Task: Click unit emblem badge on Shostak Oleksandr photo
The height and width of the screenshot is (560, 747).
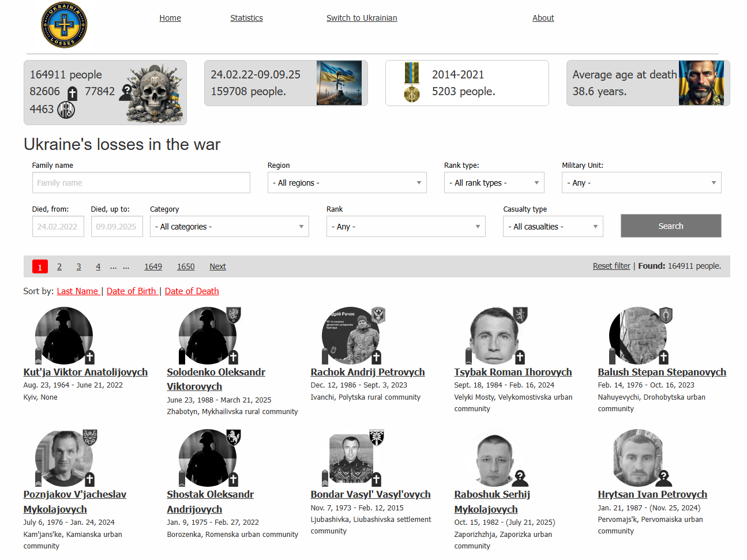Action: 234,438
